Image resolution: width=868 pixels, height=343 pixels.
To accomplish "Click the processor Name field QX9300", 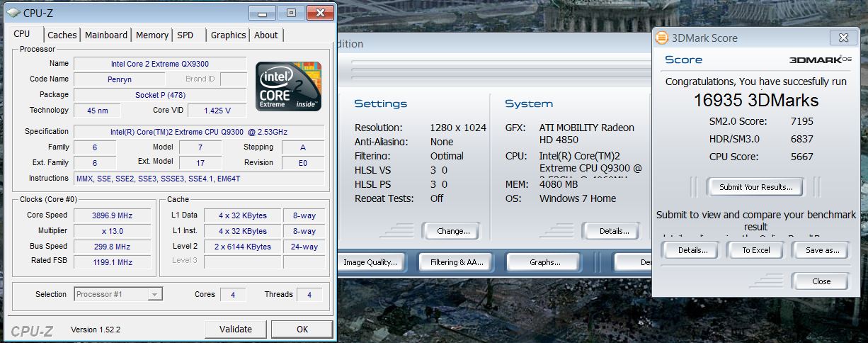I will [x=160, y=64].
